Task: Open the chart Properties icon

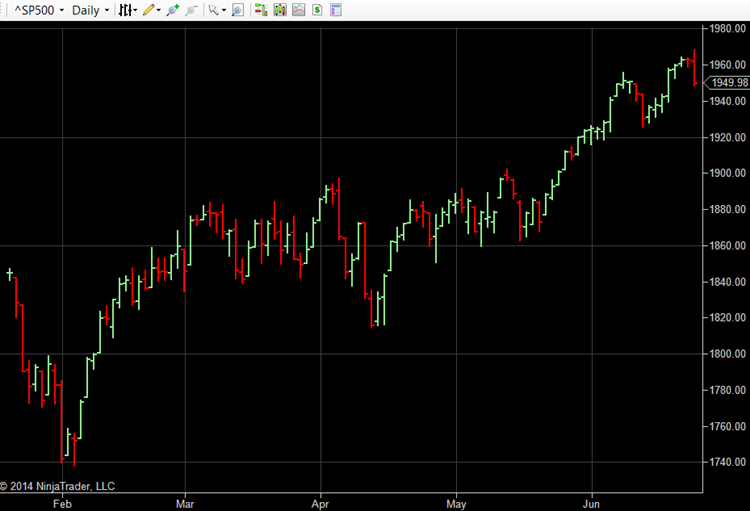Action: [x=336, y=10]
